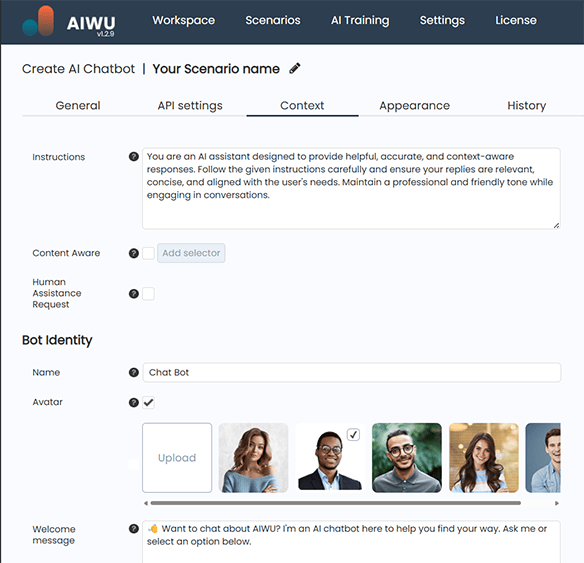Image resolution: width=584 pixels, height=563 pixels.
Task: Uncheck the Avatar checkbox
Action: [149, 403]
